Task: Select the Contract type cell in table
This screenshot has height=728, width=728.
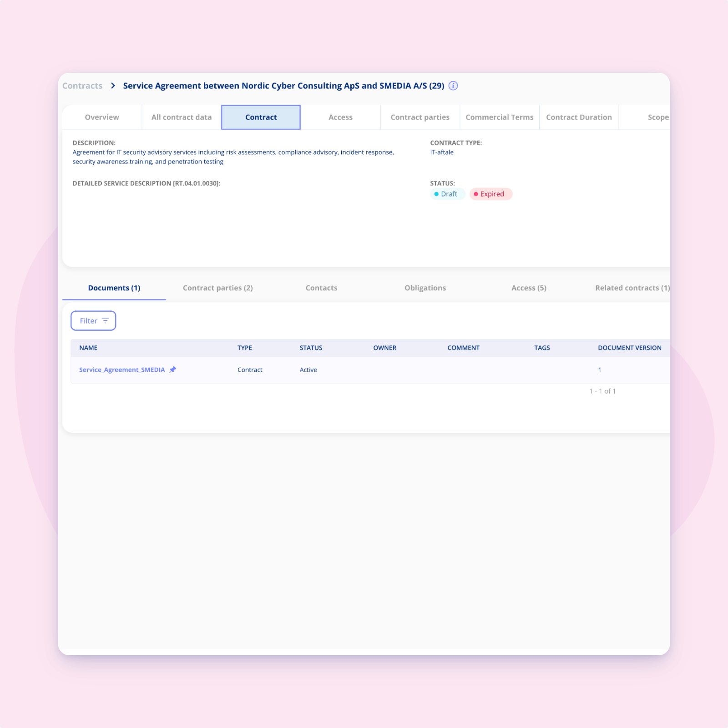Action: pyautogui.click(x=250, y=370)
